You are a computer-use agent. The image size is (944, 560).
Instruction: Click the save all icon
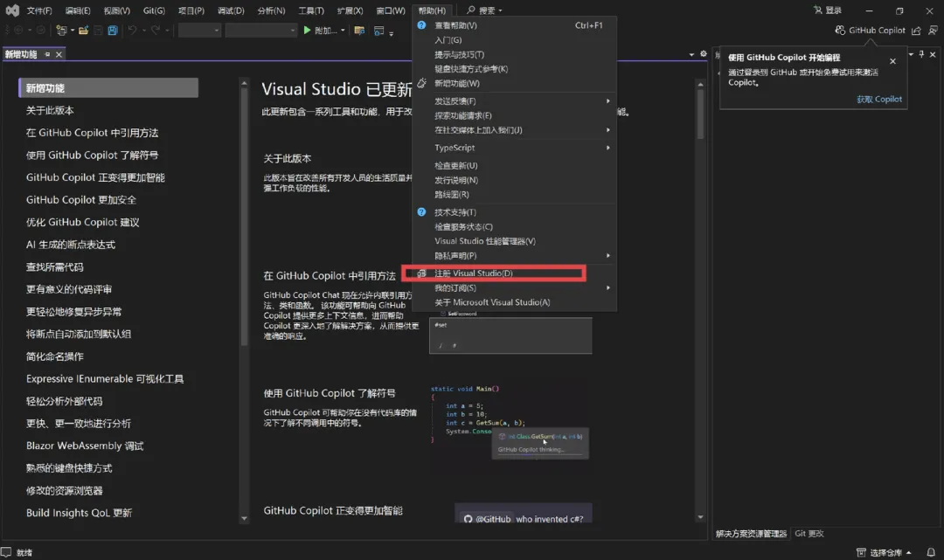pos(113,30)
